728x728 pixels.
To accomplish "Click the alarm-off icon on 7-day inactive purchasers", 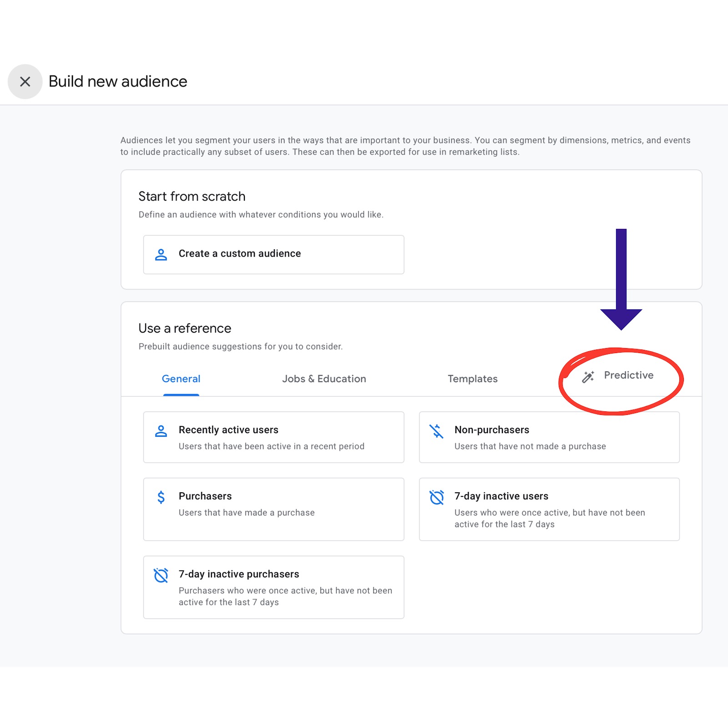I will [161, 575].
